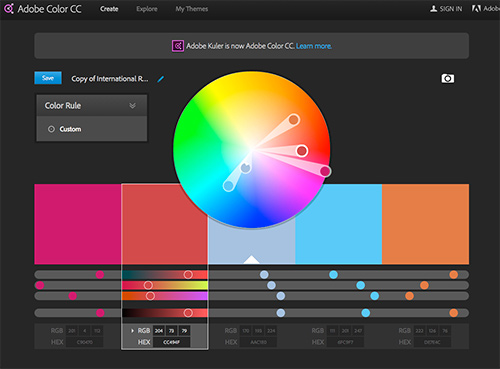Click the pale blue handle on the bottom slider
Viewport: 500px width, 369px height.
(x=281, y=313)
